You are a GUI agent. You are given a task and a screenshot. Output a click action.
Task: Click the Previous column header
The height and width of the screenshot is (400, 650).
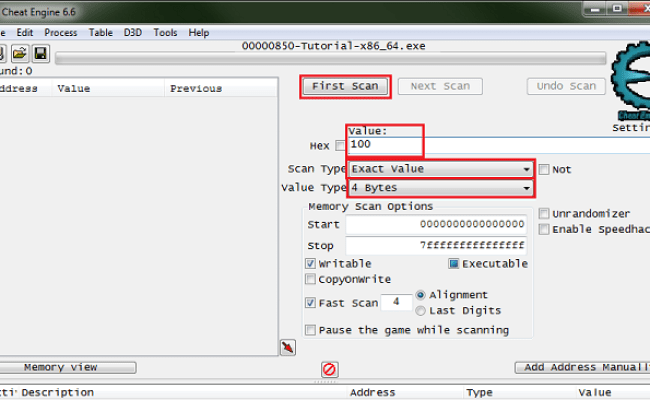click(x=221, y=88)
